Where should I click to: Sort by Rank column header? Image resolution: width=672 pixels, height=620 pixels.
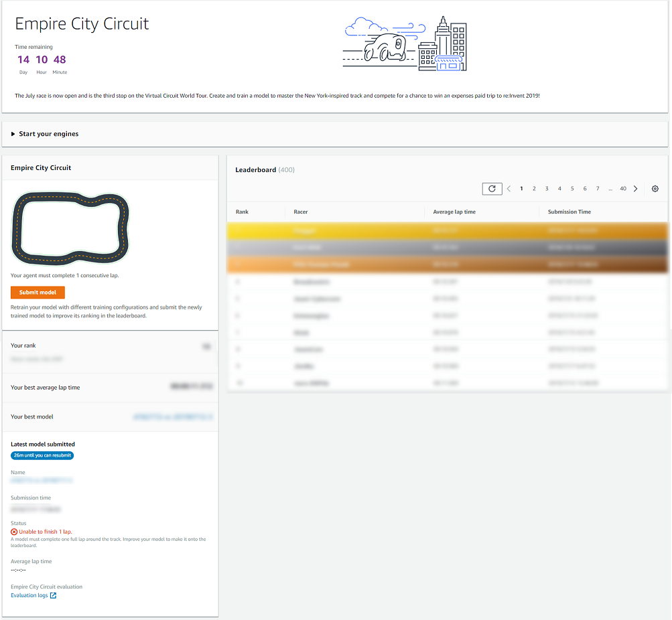tap(242, 212)
